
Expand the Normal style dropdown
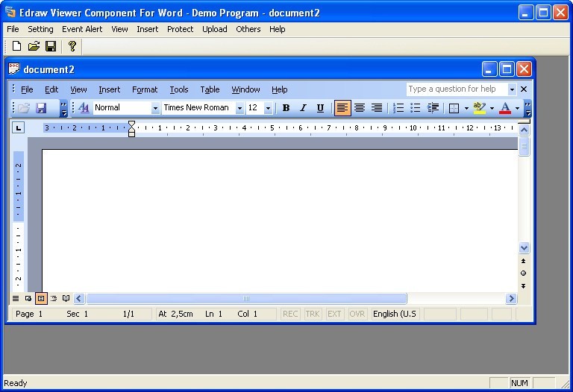click(155, 108)
